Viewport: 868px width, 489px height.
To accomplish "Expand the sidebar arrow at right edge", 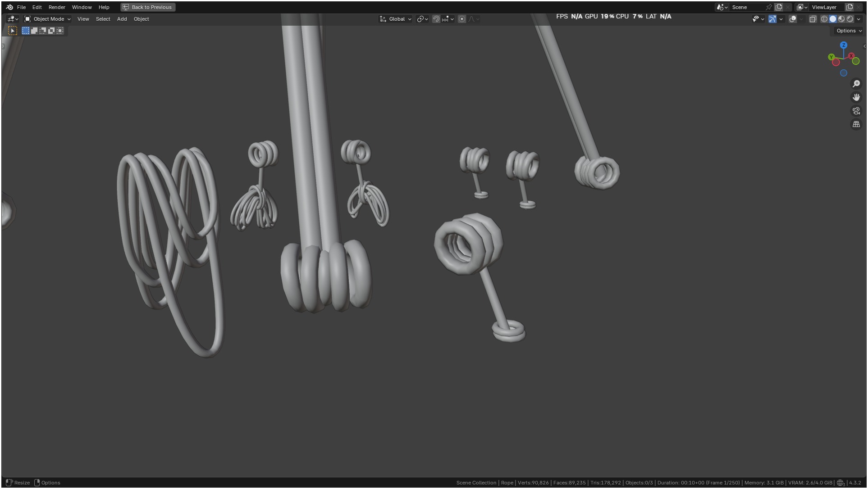I will point(864,46).
